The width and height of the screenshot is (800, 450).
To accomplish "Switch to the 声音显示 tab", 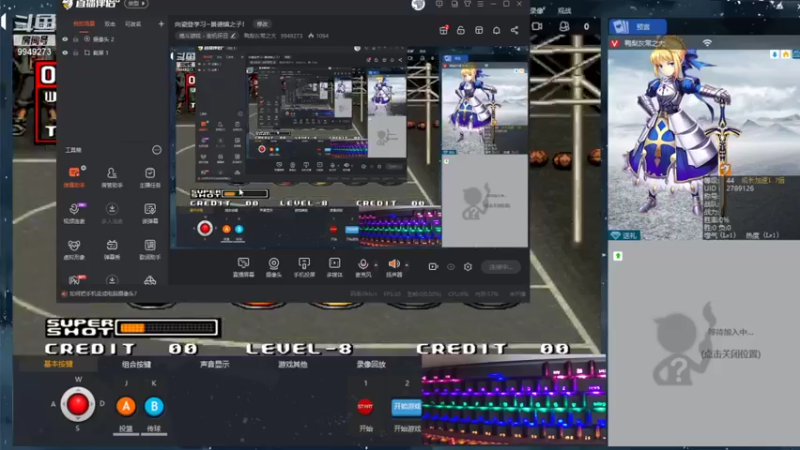I will click(x=214, y=364).
